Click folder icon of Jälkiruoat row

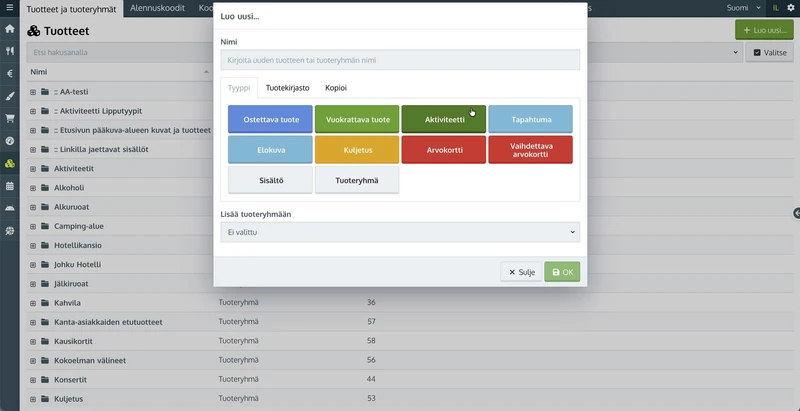pos(45,284)
